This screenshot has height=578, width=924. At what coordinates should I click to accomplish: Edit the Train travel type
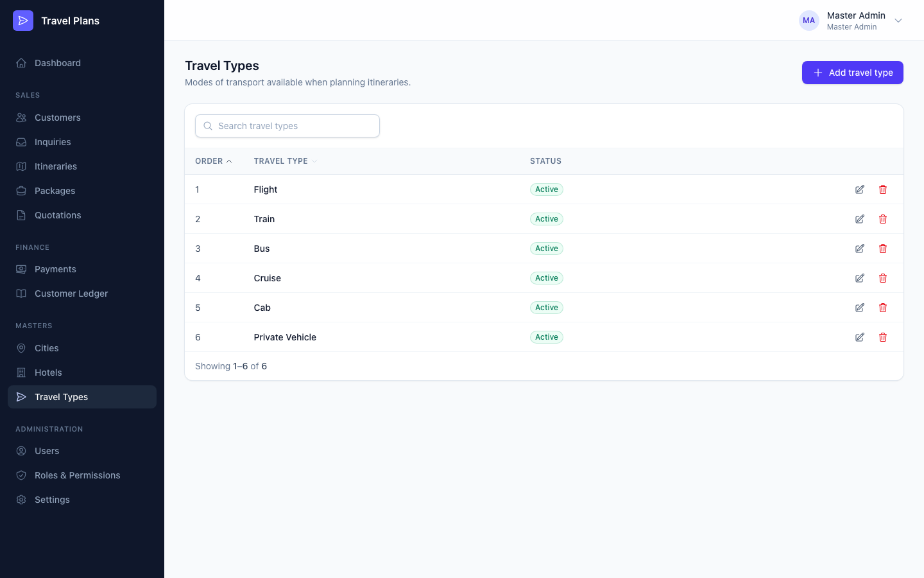[x=860, y=219]
